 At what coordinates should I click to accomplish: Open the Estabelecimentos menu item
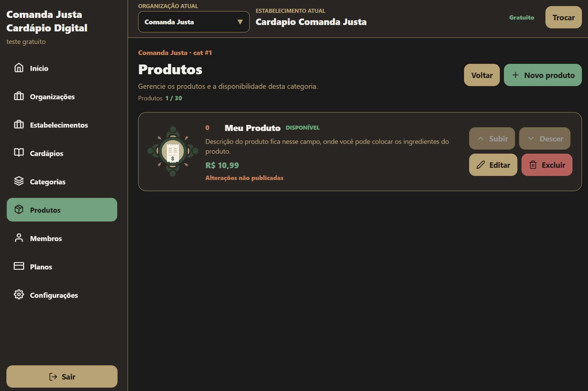[x=62, y=125]
